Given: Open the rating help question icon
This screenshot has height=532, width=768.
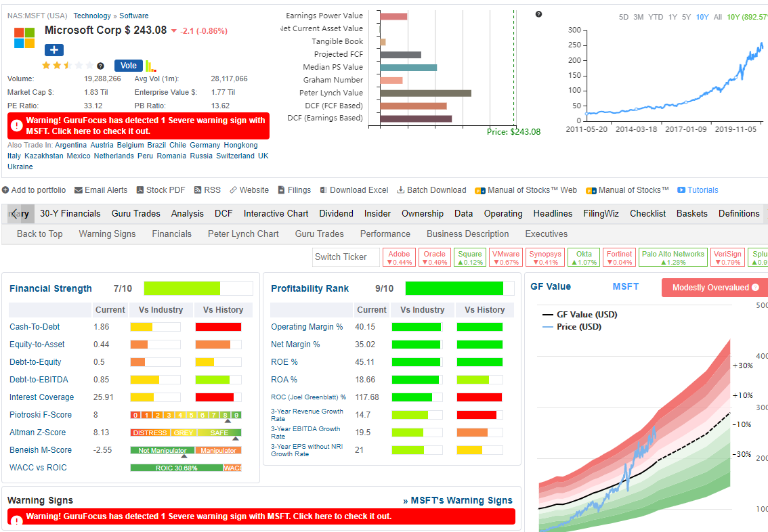Looking at the screenshot, I should 100,66.
